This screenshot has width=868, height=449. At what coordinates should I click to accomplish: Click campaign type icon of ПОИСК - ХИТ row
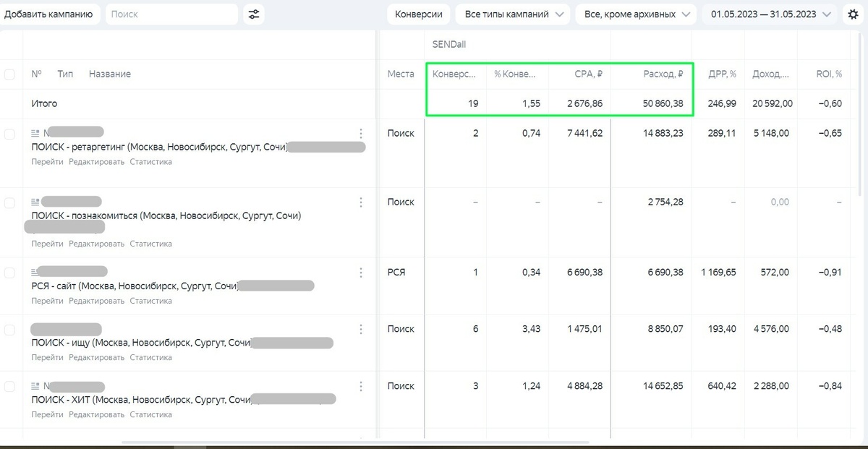[x=35, y=387]
